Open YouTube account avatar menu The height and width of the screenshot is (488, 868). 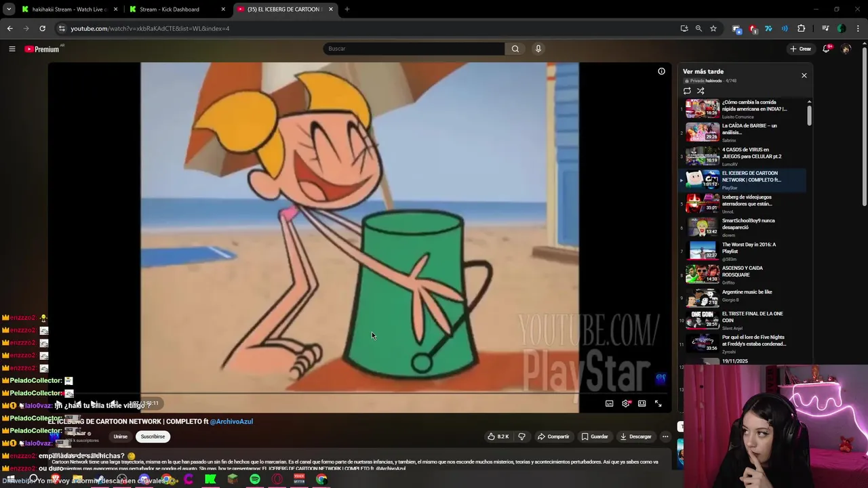846,49
